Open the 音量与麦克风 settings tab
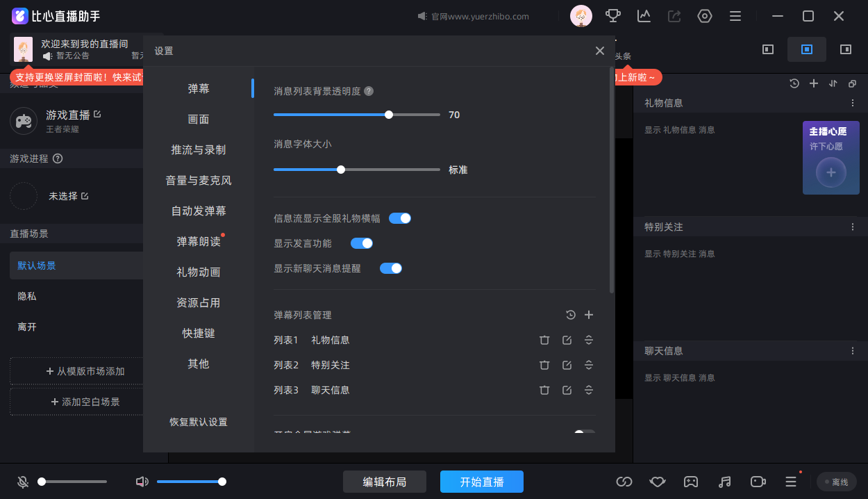The image size is (868, 499). point(199,181)
